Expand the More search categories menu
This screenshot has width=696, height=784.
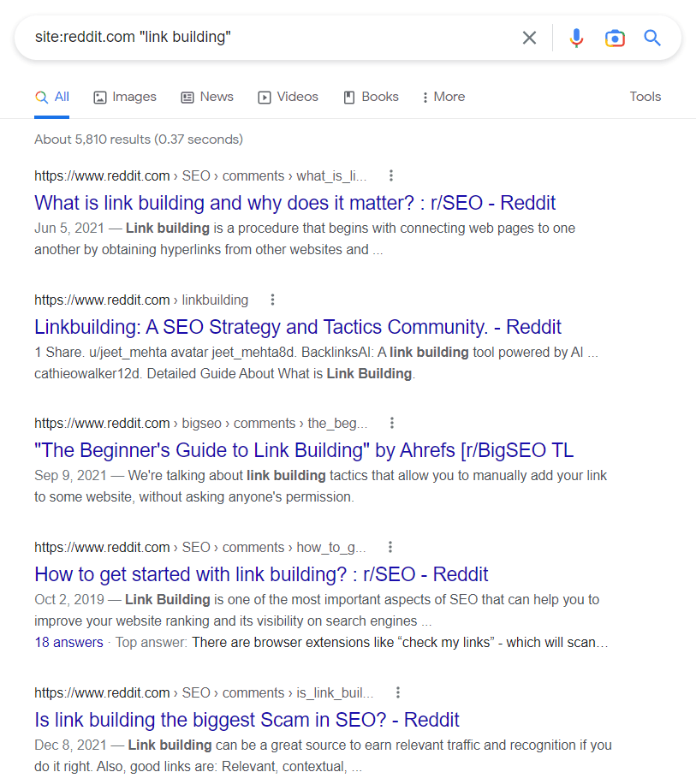[443, 97]
